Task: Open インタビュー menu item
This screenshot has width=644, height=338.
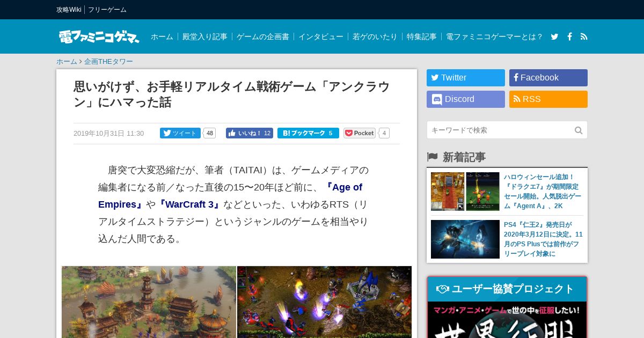Action: coord(321,36)
